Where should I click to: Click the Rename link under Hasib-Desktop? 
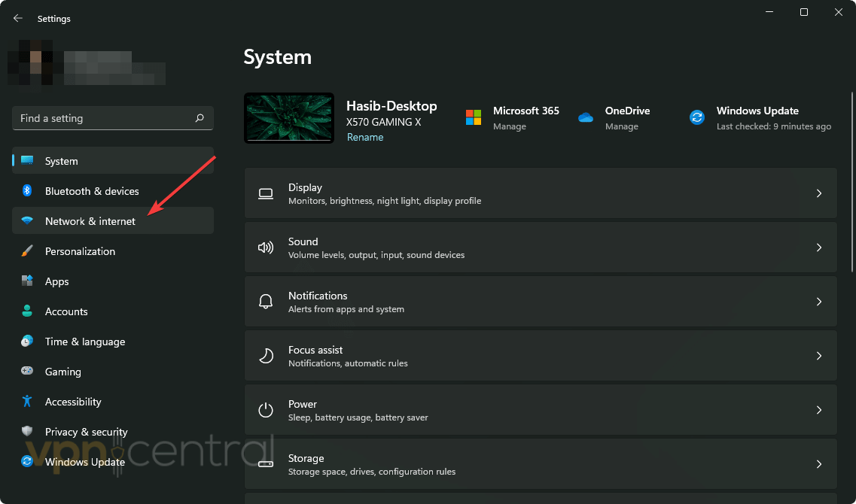tap(365, 137)
